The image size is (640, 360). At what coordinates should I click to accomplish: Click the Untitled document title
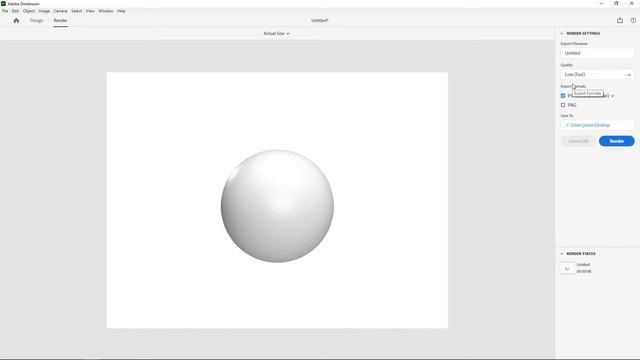click(x=320, y=20)
